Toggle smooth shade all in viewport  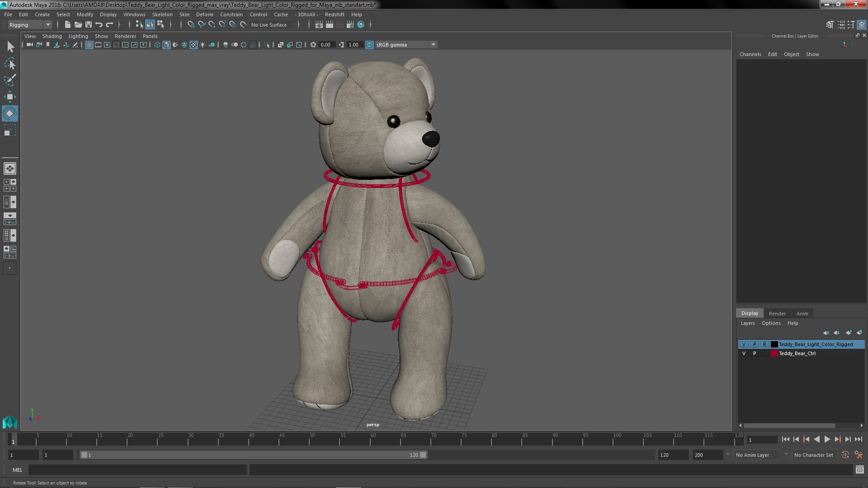tap(166, 45)
